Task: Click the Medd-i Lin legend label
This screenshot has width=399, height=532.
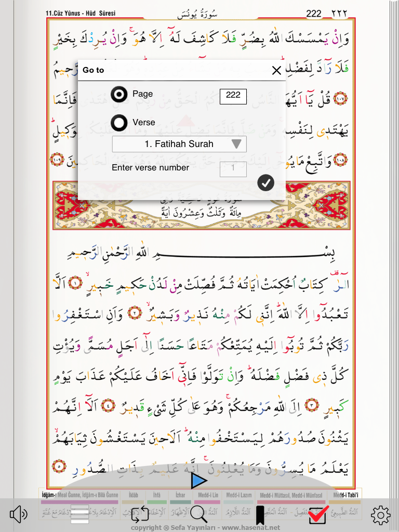Action: point(208,495)
